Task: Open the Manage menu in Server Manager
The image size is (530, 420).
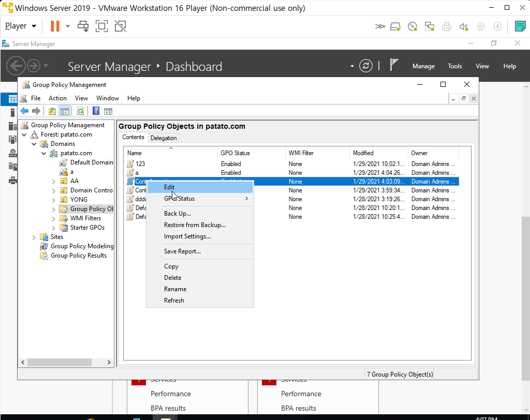Action: click(x=423, y=66)
